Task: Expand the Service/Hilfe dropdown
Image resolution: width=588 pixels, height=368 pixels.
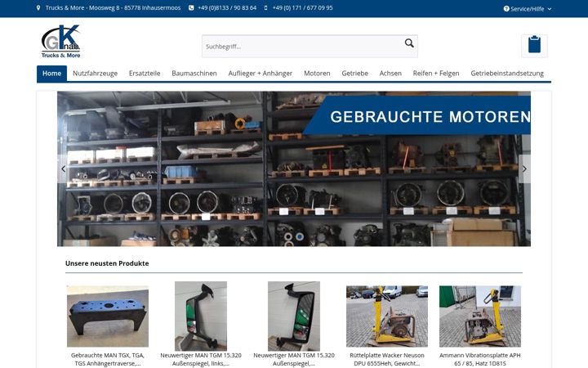Action: pos(528,9)
